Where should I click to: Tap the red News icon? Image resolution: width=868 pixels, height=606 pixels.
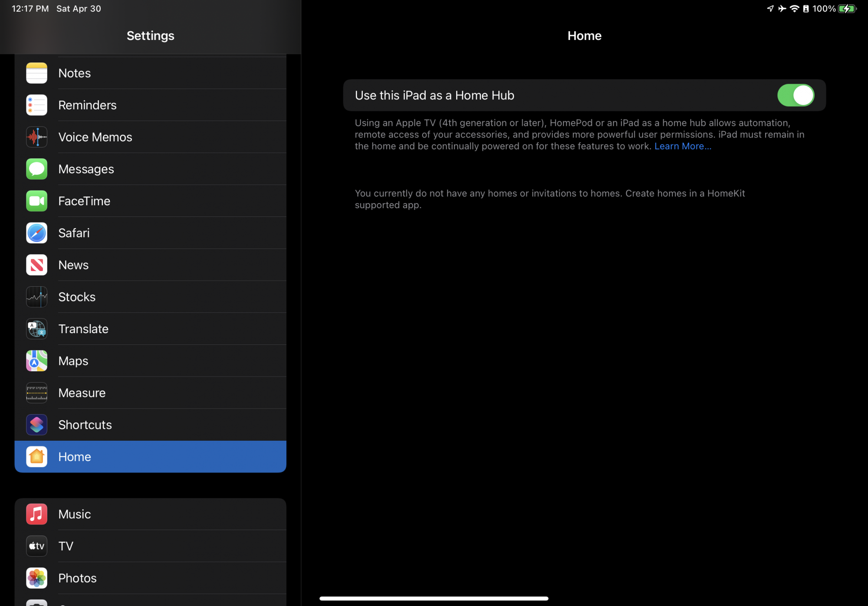coord(36,265)
